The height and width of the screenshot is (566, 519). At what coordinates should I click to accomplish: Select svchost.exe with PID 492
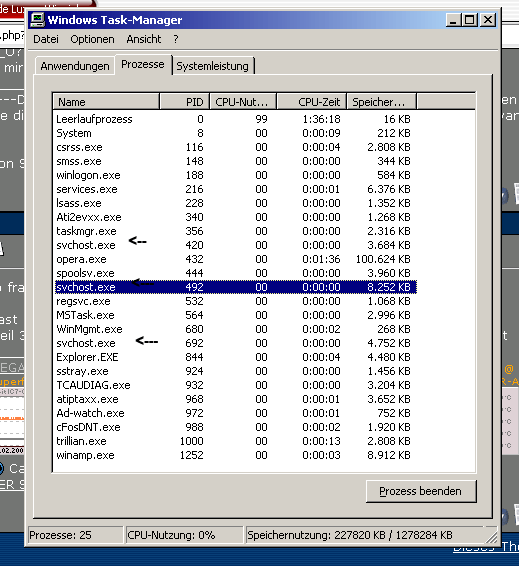point(236,287)
